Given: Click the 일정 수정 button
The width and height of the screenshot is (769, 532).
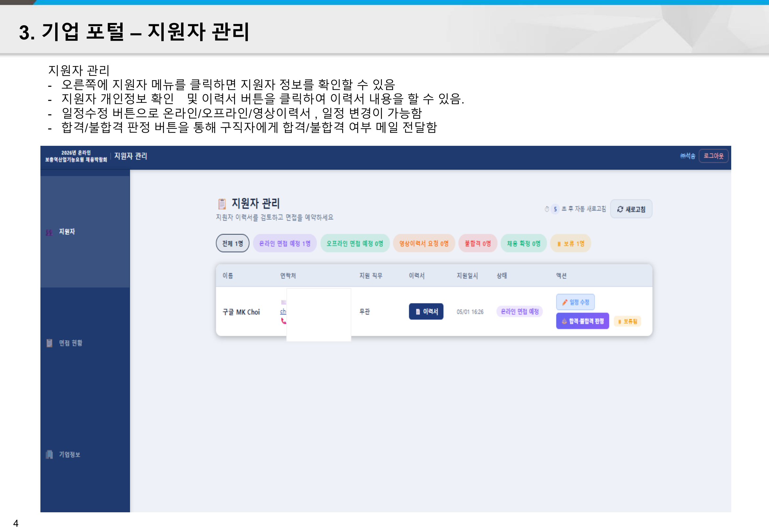Looking at the screenshot, I should pyautogui.click(x=575, y=302).
